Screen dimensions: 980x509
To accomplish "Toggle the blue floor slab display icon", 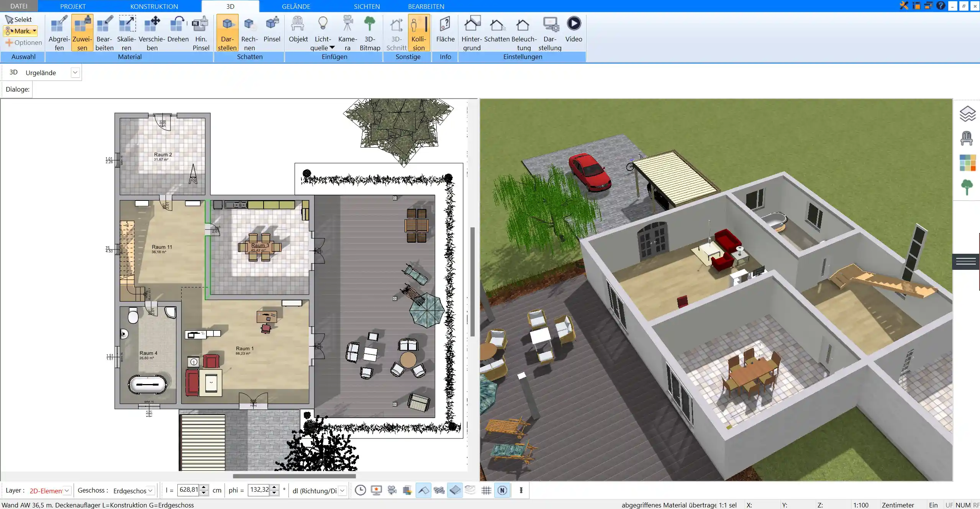I will 455,490.
